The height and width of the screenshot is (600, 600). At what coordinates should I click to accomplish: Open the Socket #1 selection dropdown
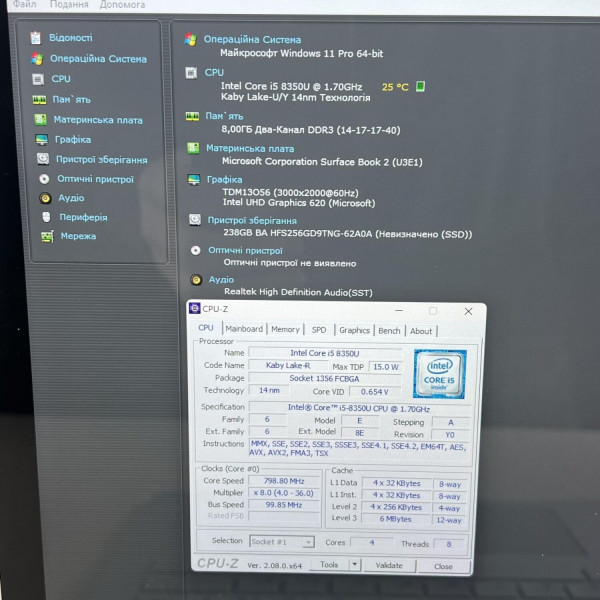[x=282, y=542]
